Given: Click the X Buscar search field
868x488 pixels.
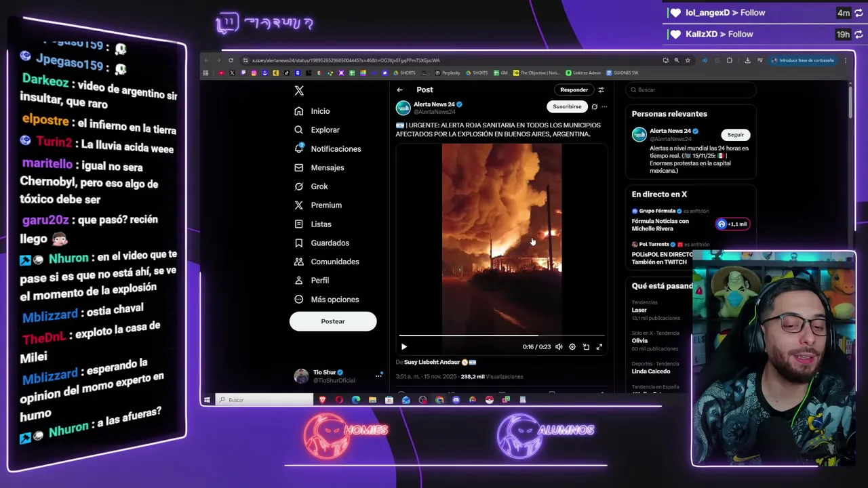Looking at the screenshot, I should click(x=690, y=89).
